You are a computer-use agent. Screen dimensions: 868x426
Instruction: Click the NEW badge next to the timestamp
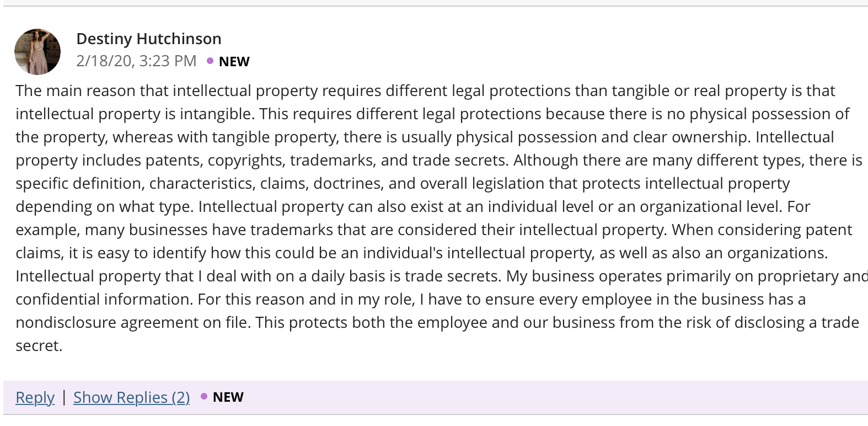(234, 62)
